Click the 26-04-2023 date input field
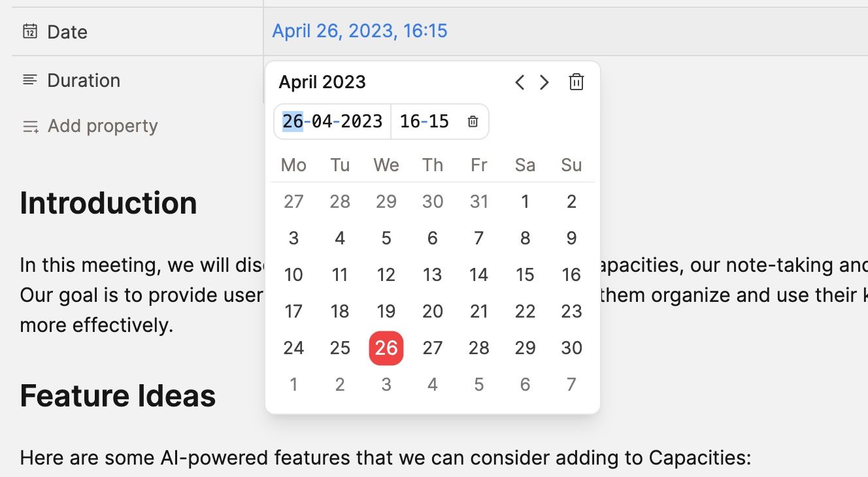Viewport: 868px width, 477px height. coord(331,121)
